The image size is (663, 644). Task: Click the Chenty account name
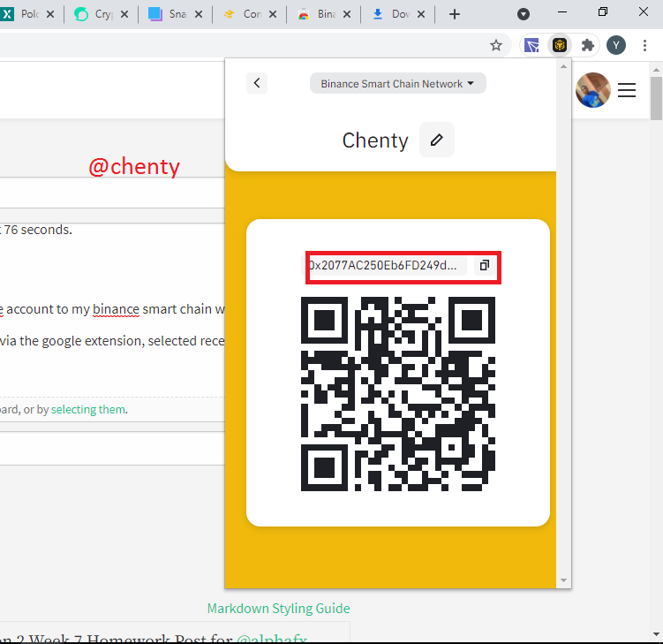coord(374,140)
